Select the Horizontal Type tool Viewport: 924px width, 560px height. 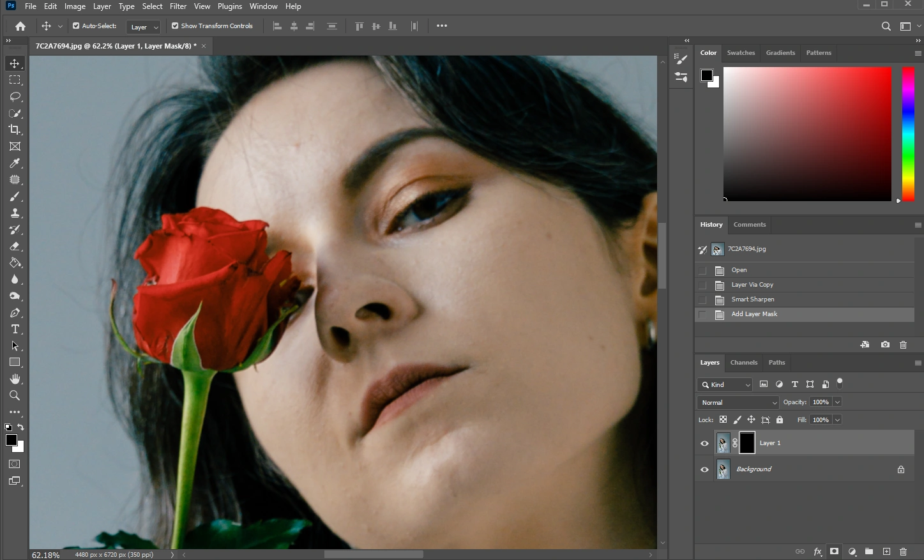click(x=15, y=329)
